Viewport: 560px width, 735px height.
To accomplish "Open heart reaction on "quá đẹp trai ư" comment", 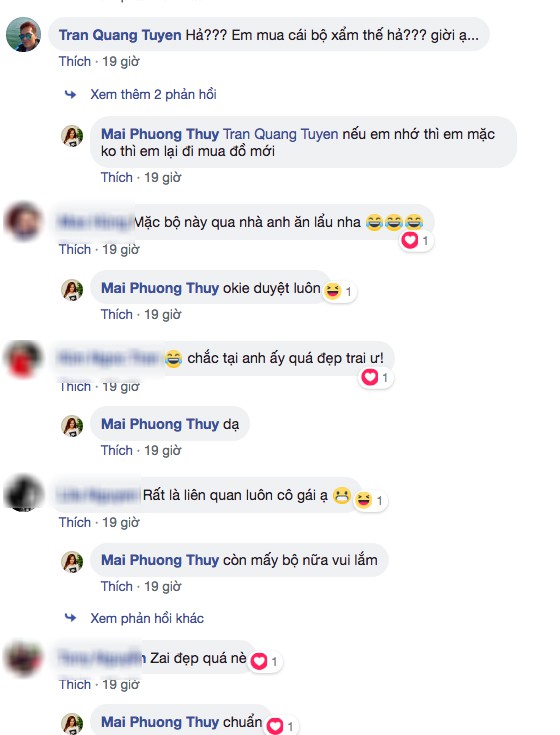I will (370, 377).
